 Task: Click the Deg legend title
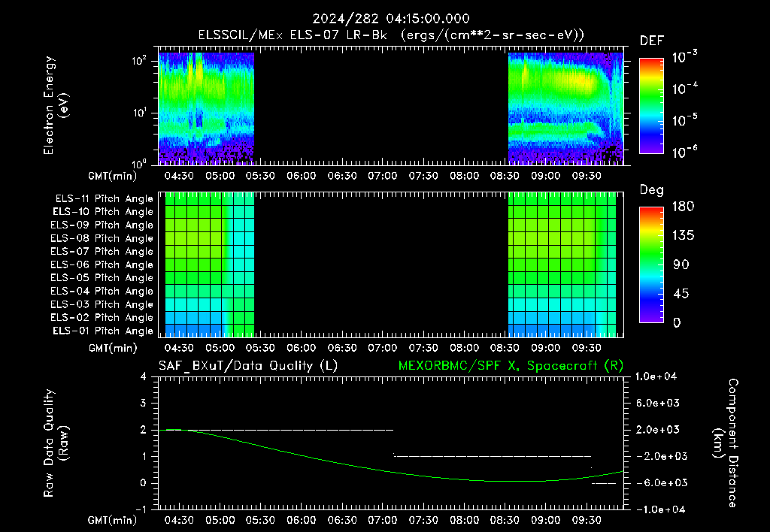click(652, 190)
